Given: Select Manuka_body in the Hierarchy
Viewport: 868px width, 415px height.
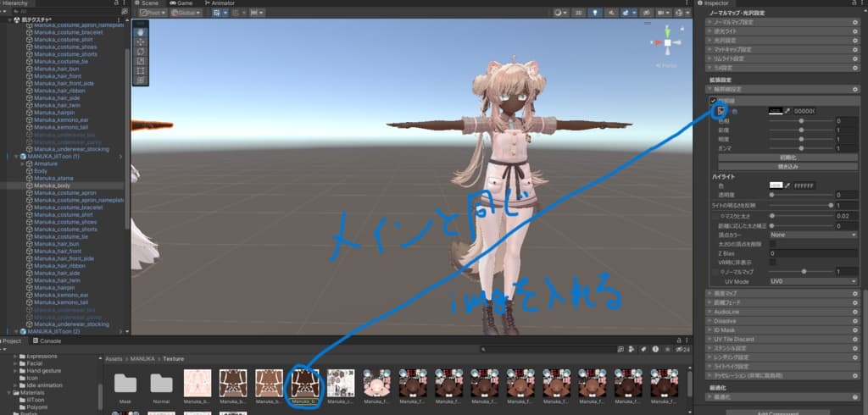Looking at the screenshot, I should (x=53, y=185).
